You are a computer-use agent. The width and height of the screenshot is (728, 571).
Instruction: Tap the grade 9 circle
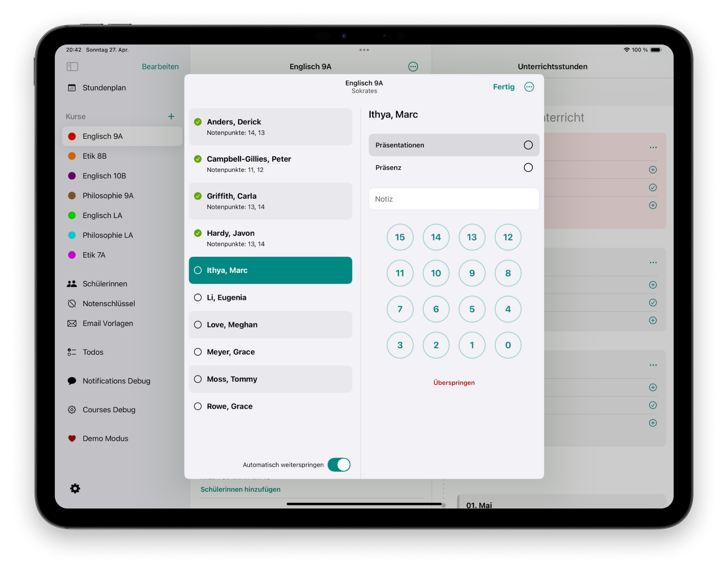tap(472, 273)
